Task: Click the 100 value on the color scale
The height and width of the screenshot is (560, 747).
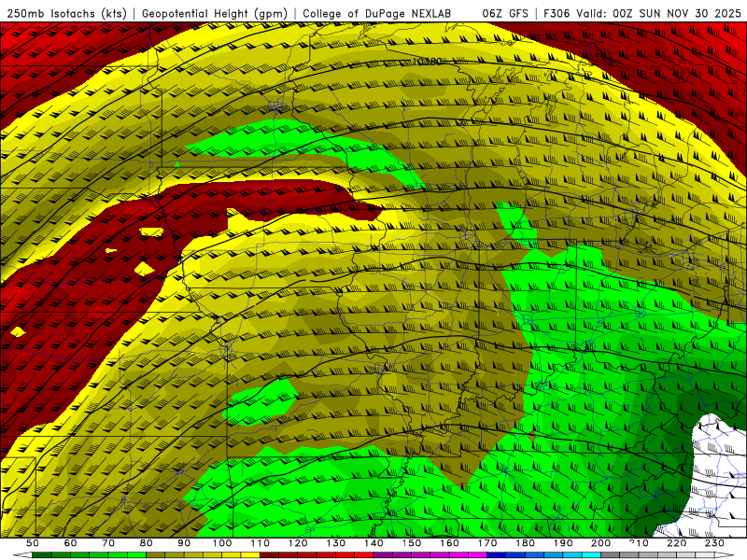Action: 222,543
